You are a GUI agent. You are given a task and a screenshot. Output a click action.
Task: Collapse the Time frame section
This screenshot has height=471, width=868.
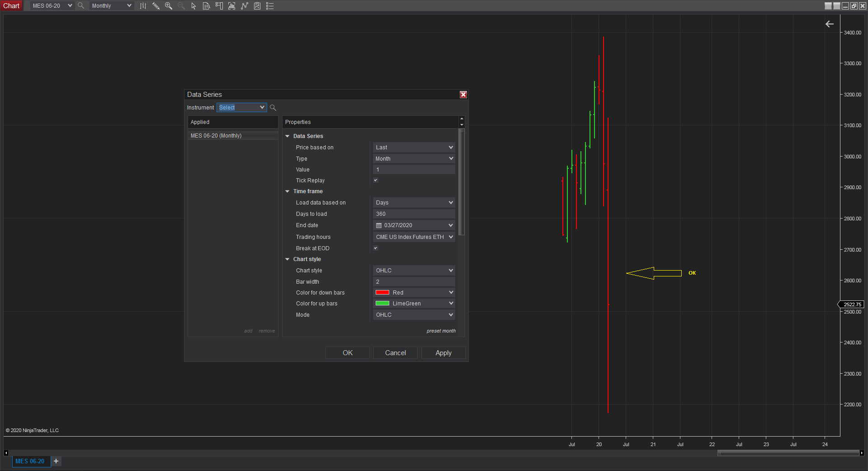(288, 191)
